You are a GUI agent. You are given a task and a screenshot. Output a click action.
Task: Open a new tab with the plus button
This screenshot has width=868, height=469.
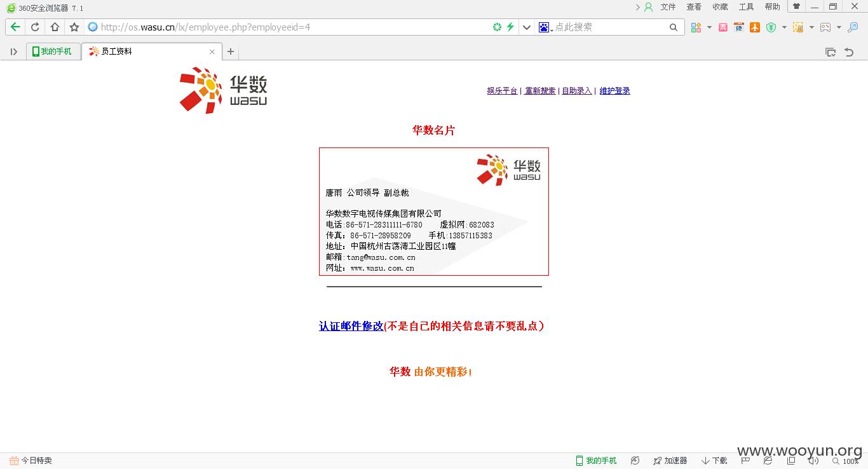[231, 51]
